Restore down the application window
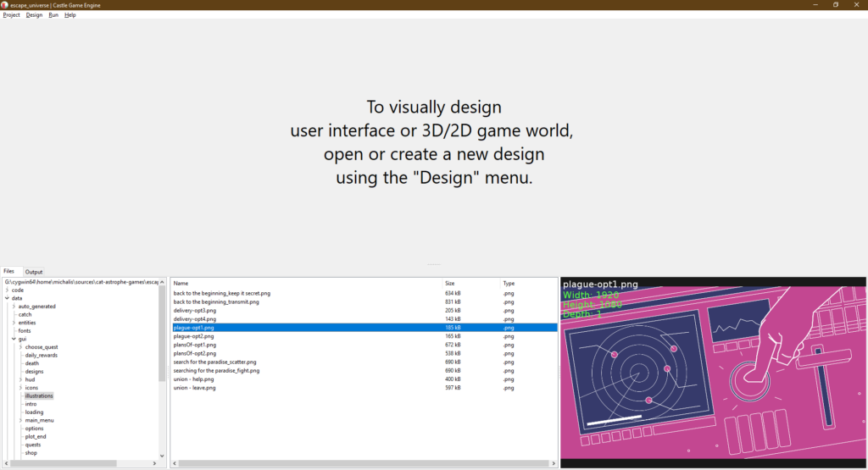Image resolution: width=868 pixels, height=470 pixels. [x=836, y=5]
